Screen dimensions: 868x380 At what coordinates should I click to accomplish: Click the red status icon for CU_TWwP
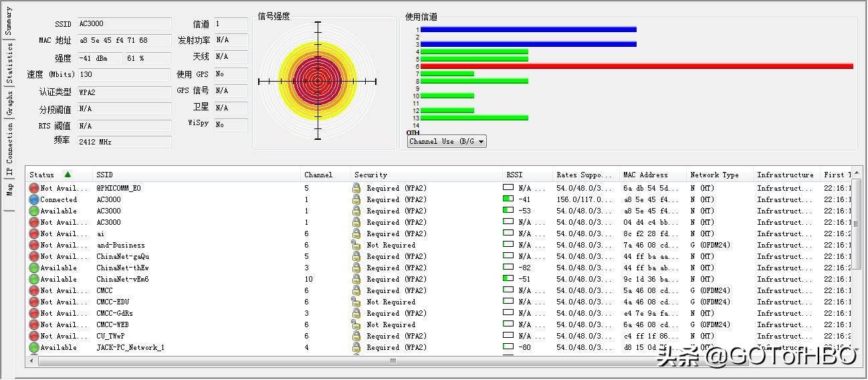(x=34, y=336)
